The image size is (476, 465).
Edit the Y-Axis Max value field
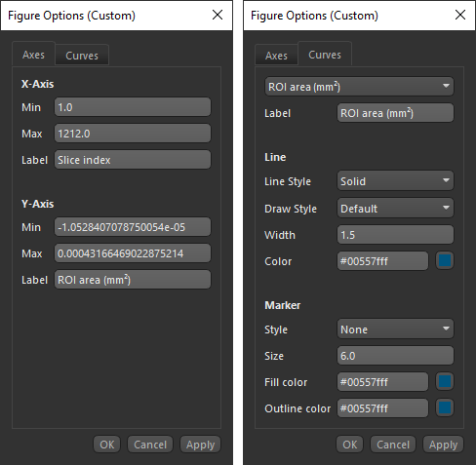(133, 253)
